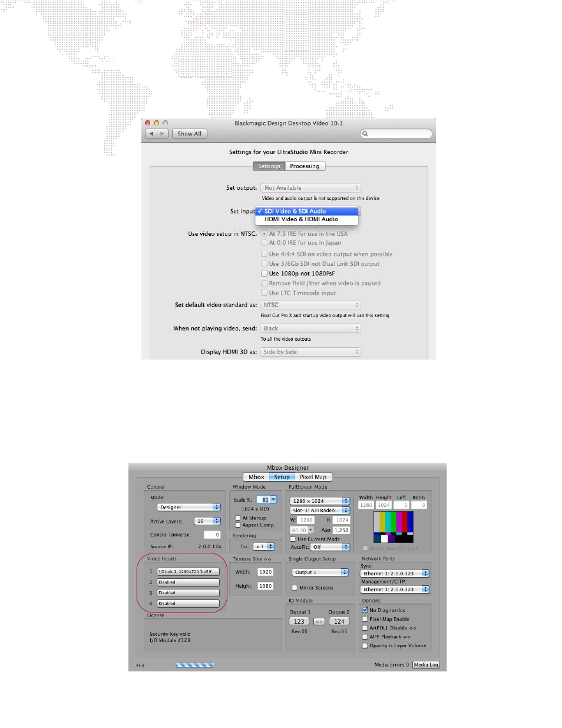Click the Asp 1.250 field
Viewport: 562px width, 728px height.
(342, 530)
